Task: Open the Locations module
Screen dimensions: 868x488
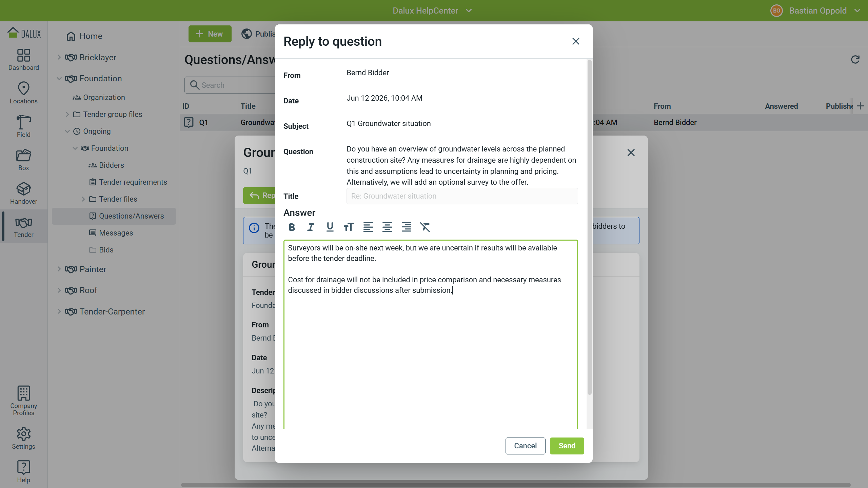Action: tap(24, 93)
